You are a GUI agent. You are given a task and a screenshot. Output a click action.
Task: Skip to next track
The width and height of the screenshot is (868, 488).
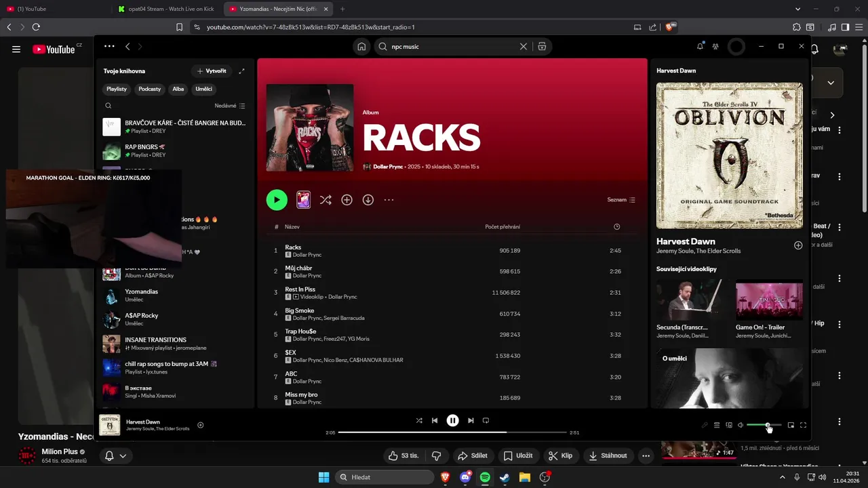tap(471, 420)
